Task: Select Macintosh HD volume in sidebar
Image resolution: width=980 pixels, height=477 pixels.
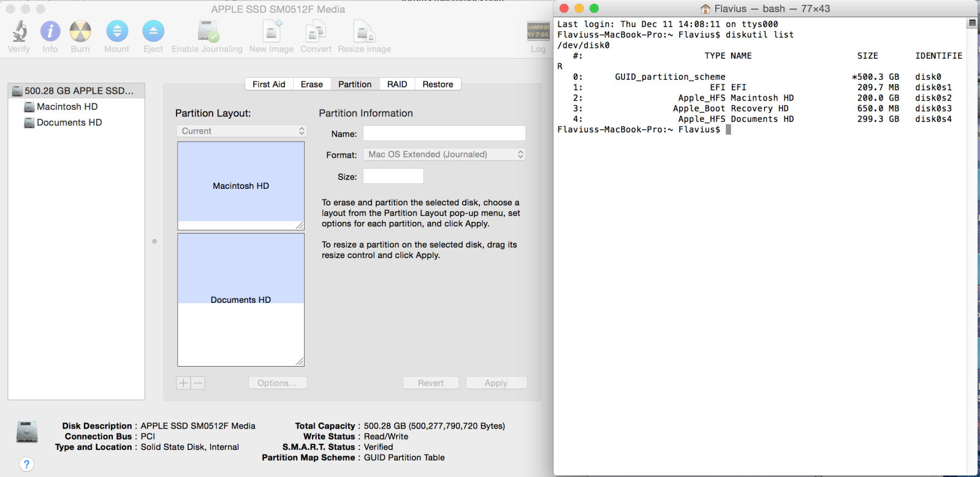Action: pyautogui.click(x=67, y=107)
